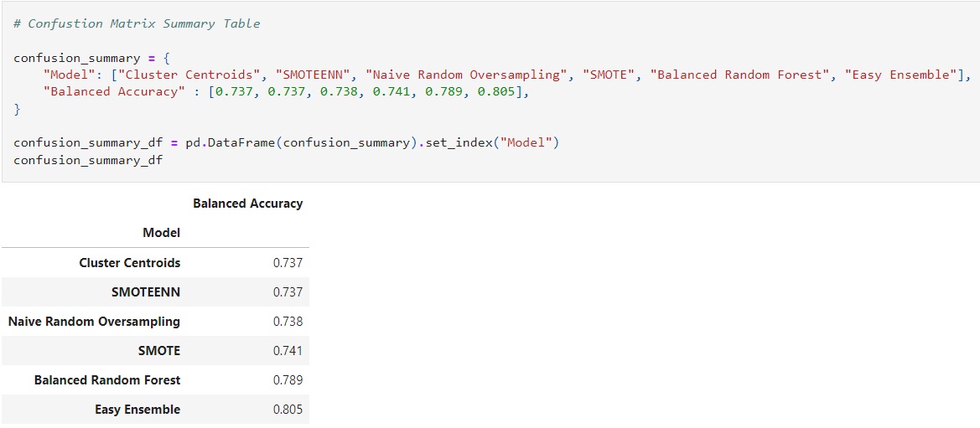Click the final confusion_summary_df code line
The width and height of the screenshot is (980, 428).
pyautogui.click(x=88, y=159)
